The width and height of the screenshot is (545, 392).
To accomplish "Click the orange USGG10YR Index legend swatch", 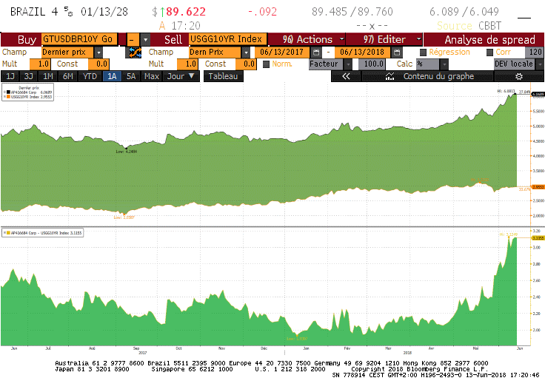I will [x=8, y=97].
